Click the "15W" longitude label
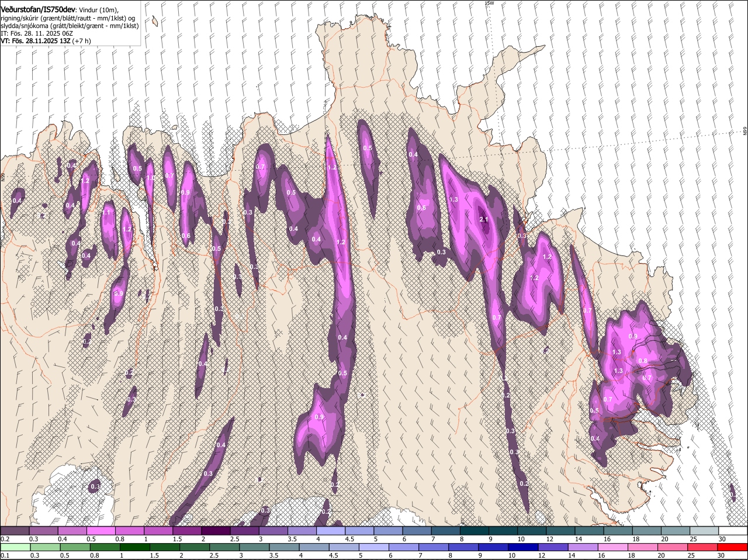 (x=489, y=3)
